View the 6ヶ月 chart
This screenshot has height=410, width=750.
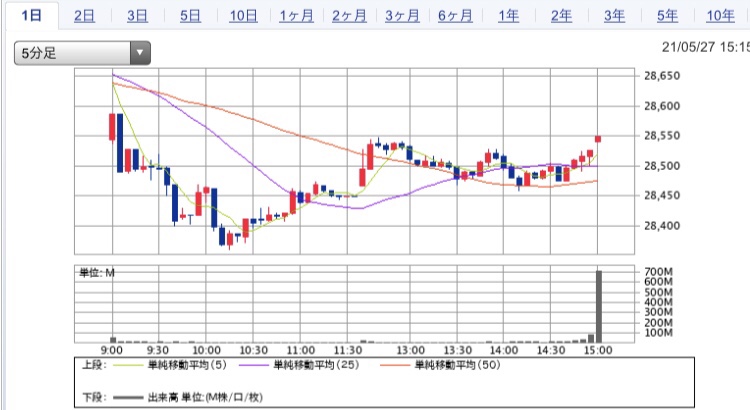(455, 16)
